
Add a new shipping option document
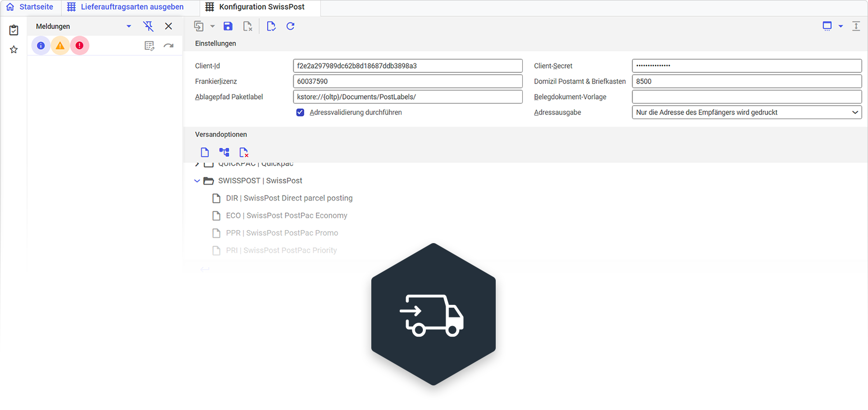click(205, 152)
